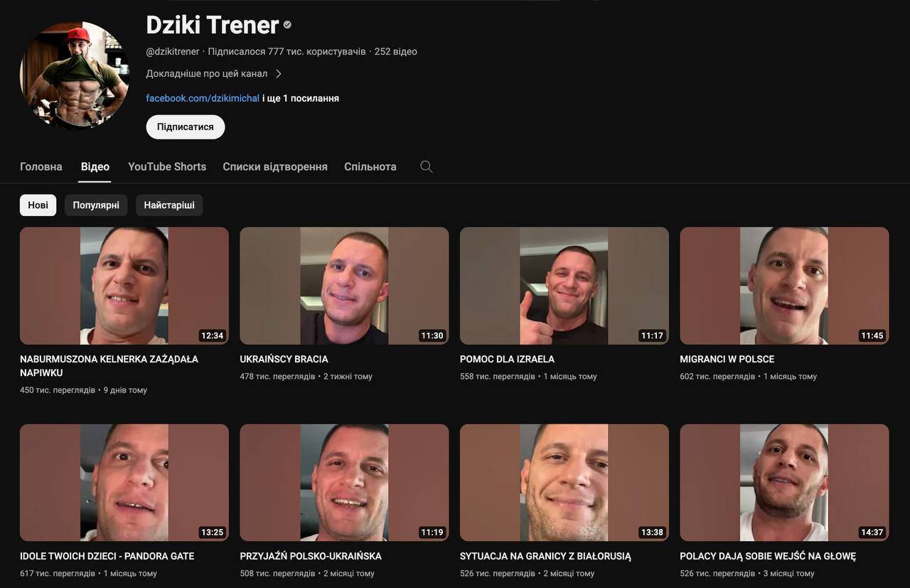Click the '450 тис. переглядів' view count
This screenshot has width=910, height=588.
coord(58,390)
